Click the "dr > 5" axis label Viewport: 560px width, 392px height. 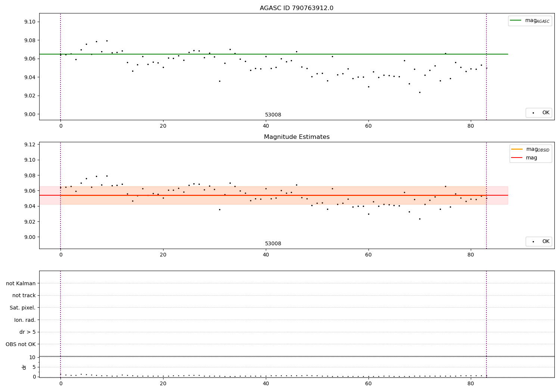[28, 332]
